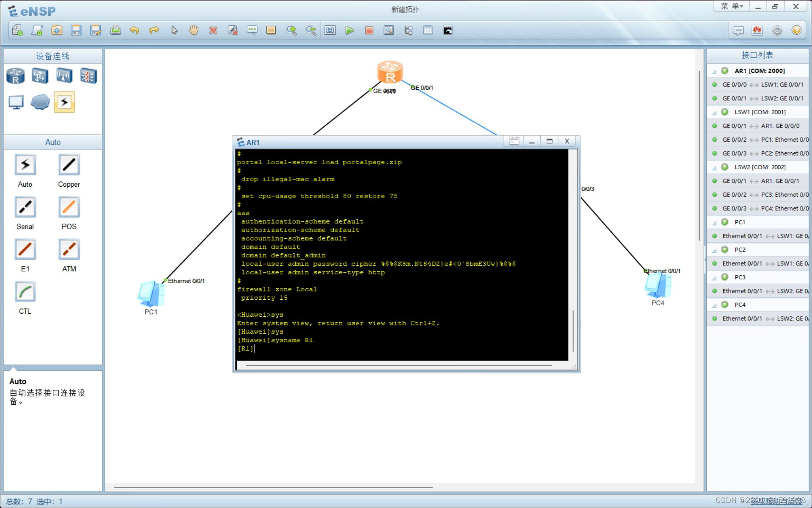Select AR1 GE 0/0/0 to LSW1 row
The height and width of the screenshot is (508, 812).
[x=758, y=85]
